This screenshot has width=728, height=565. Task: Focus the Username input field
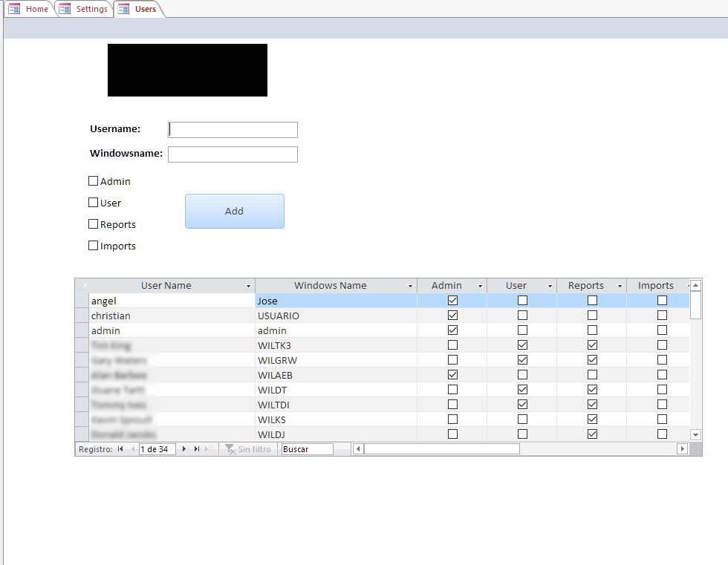233,130
